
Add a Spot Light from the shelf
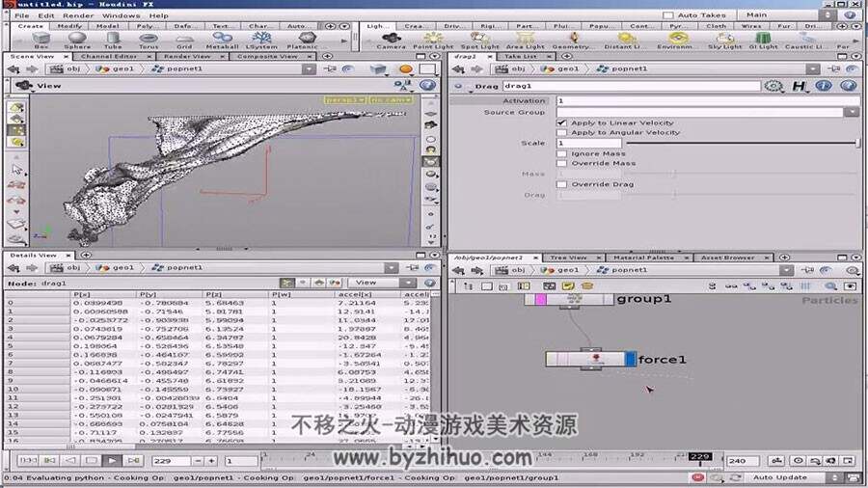tap(479, 40)
